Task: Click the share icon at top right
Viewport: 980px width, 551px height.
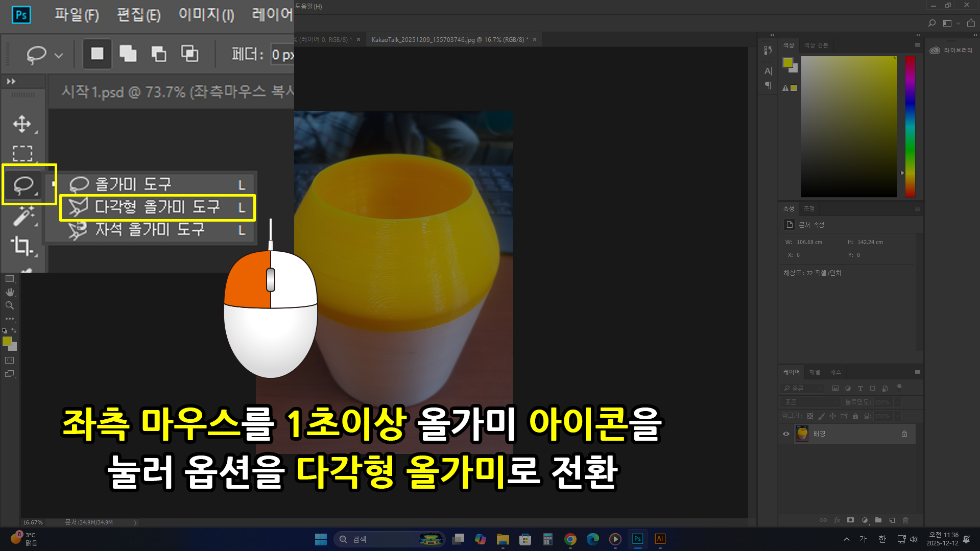Action: pos(971,23)
